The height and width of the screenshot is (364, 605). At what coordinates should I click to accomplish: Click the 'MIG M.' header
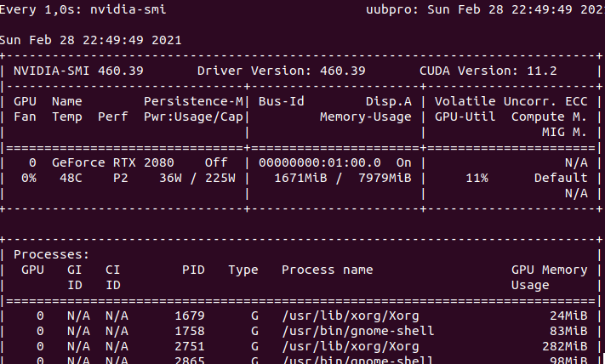(x=564, y=133)
